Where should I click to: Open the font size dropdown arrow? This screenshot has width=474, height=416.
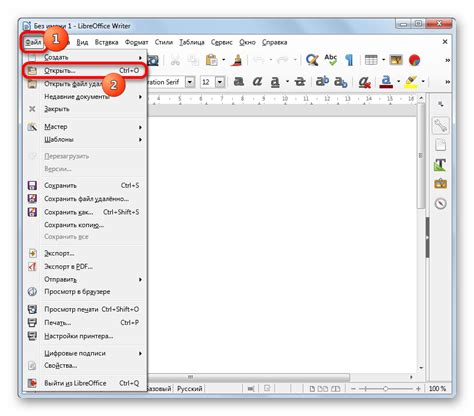(220, 82)
